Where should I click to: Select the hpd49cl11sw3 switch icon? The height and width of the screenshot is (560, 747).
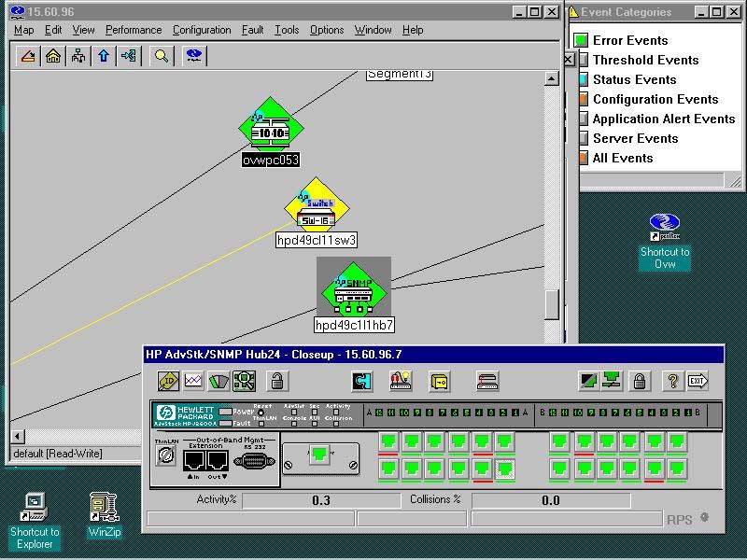(x=317, y=206)
